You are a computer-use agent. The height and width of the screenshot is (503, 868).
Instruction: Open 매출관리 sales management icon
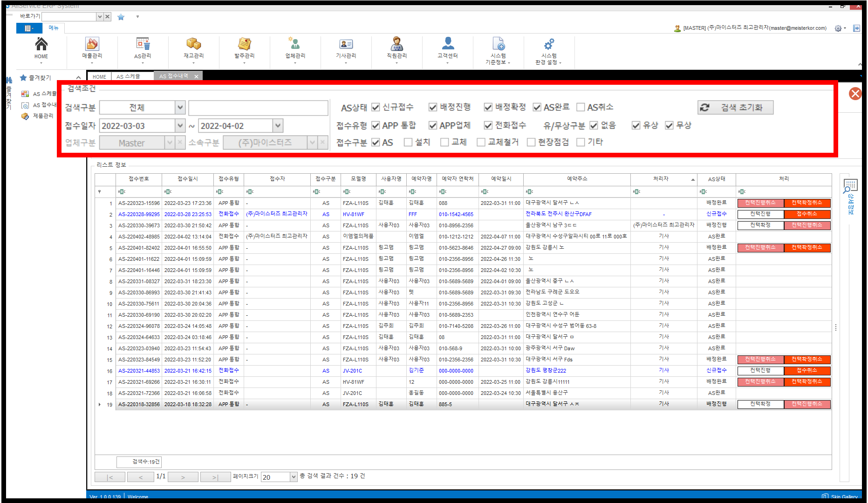pyautogui.click(x=92, y=44)
